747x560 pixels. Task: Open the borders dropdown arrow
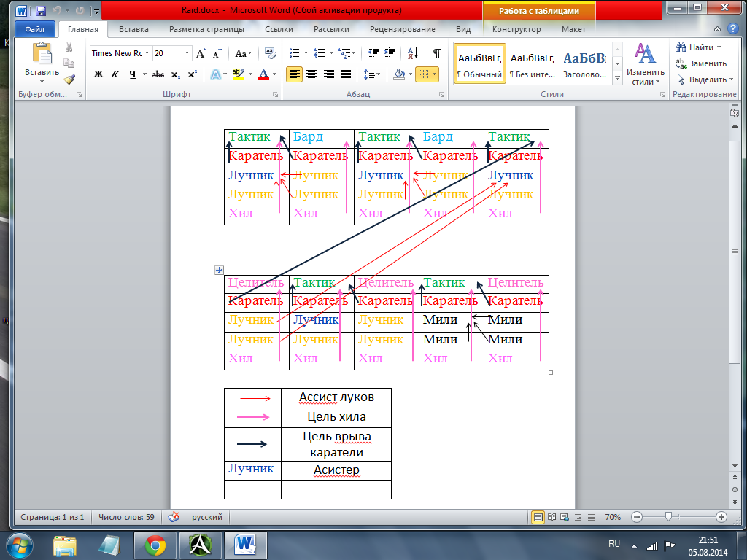pyautogui.click(x=435, y=74)
